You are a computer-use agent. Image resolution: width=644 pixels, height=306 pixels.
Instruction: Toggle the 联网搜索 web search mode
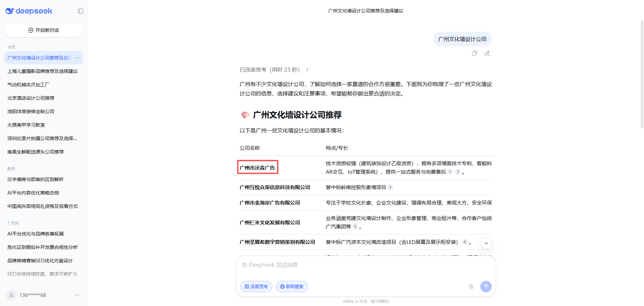[x=291, y=287]
